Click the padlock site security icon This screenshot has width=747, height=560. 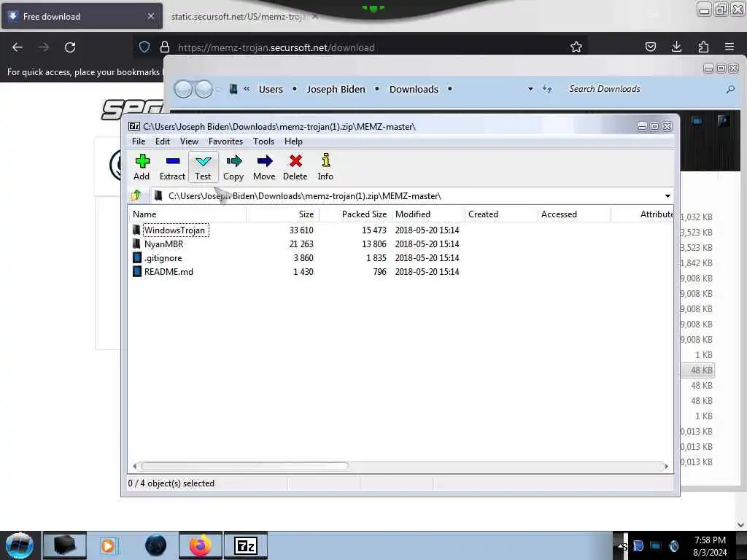pyautogui.click(x=165, y=47)
